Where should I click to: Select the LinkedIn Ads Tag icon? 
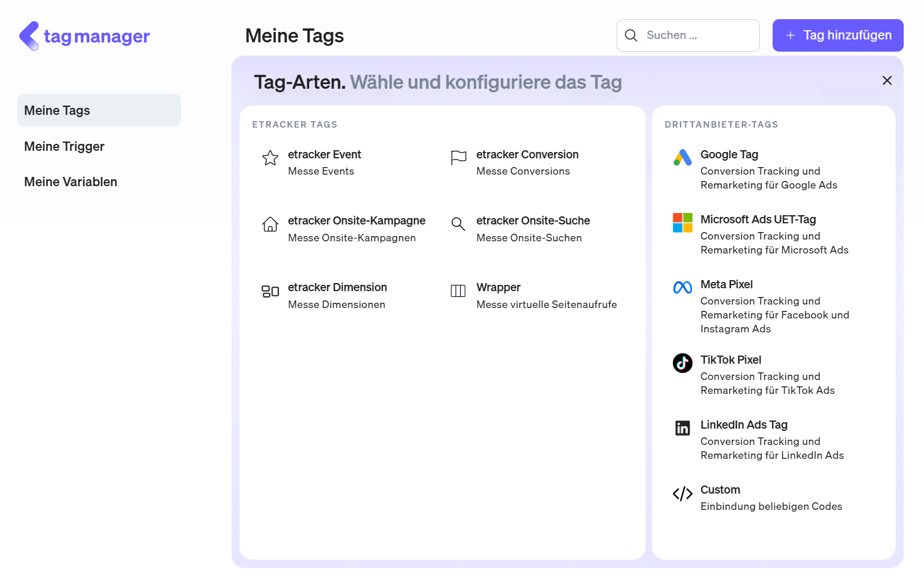(x=682, y=428)
